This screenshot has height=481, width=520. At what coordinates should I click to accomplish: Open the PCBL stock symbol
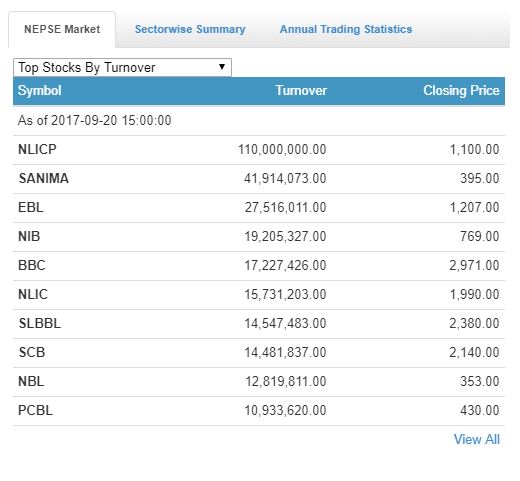coord(35,410)
